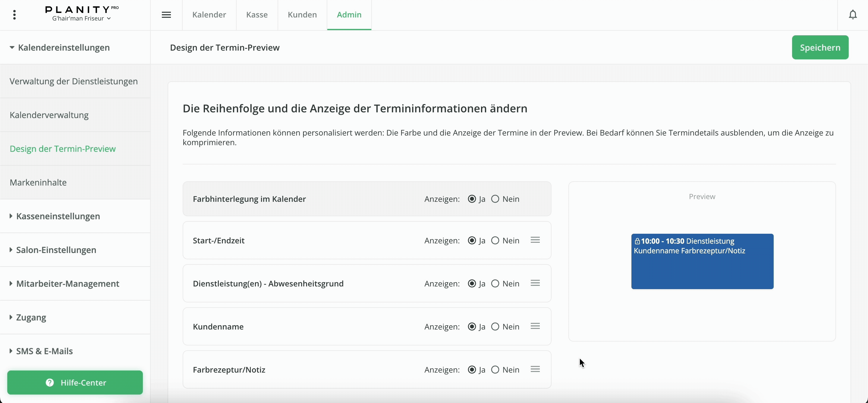
Task: Switch to the Kalender tab
Action: [x=209, y=15]
